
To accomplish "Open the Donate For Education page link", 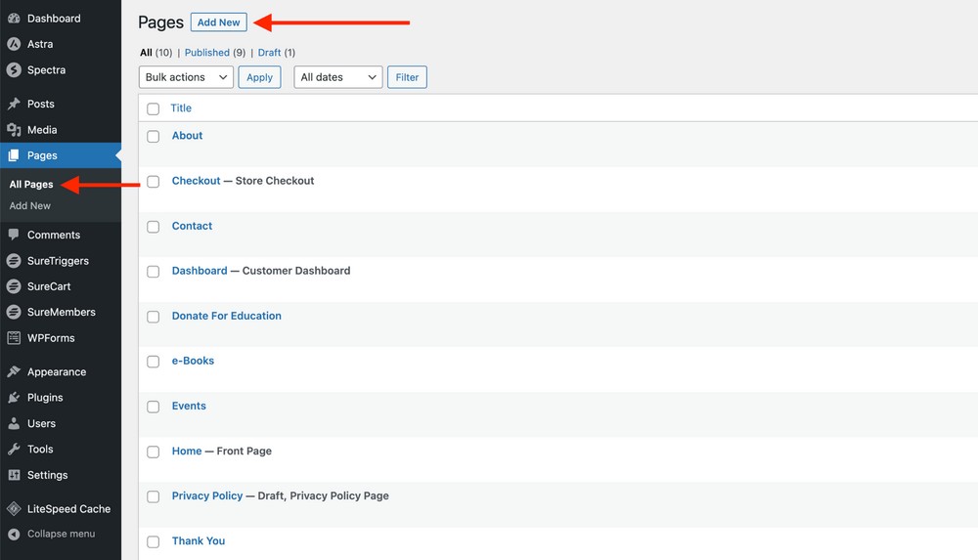I will pyautogui.click(x=226, y=316).
